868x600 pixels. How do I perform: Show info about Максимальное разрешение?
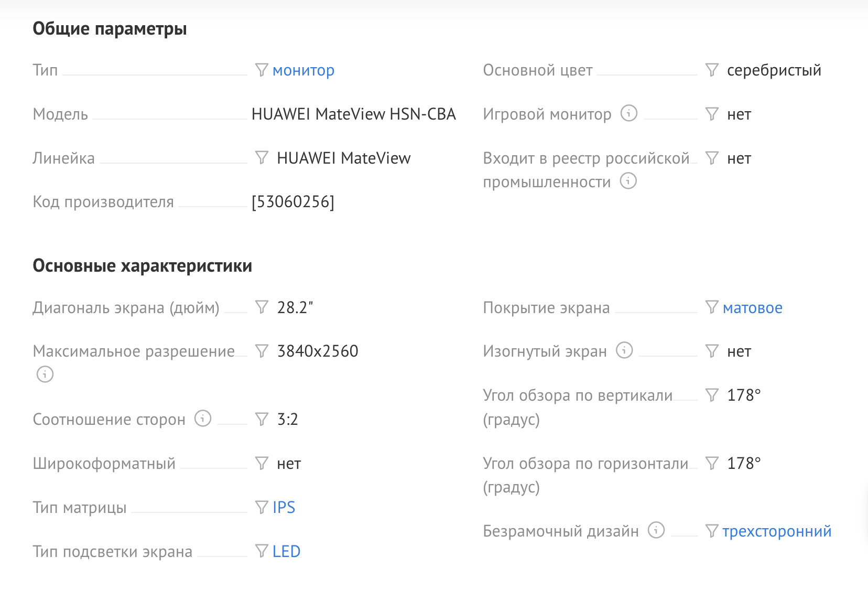pyautogui.click(x=45, y=374)
